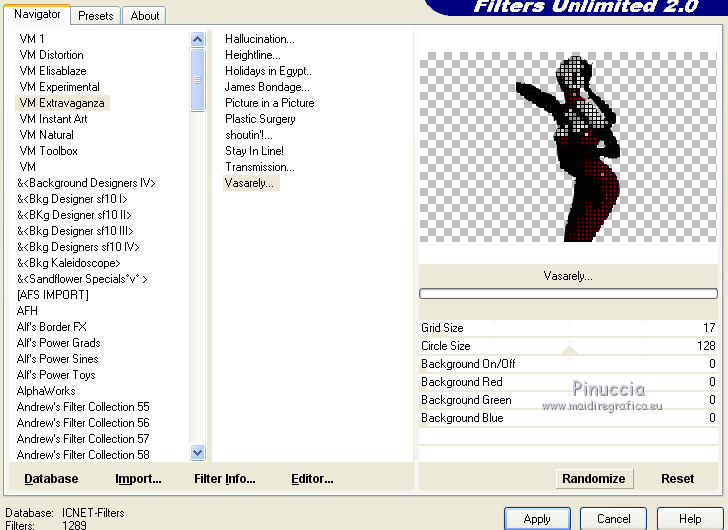Select the Navigator tab
Screen dimensions: 728x530
click(37, 14)
